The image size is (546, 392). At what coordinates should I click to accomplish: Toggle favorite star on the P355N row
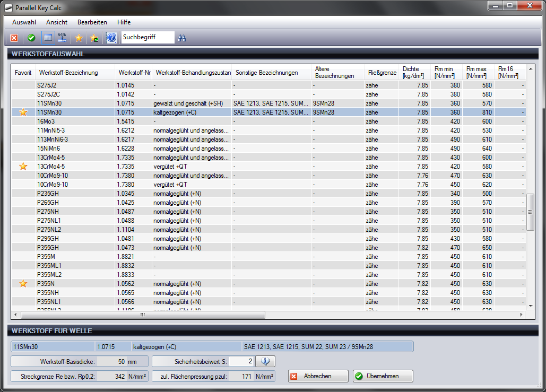coord(23,284)
